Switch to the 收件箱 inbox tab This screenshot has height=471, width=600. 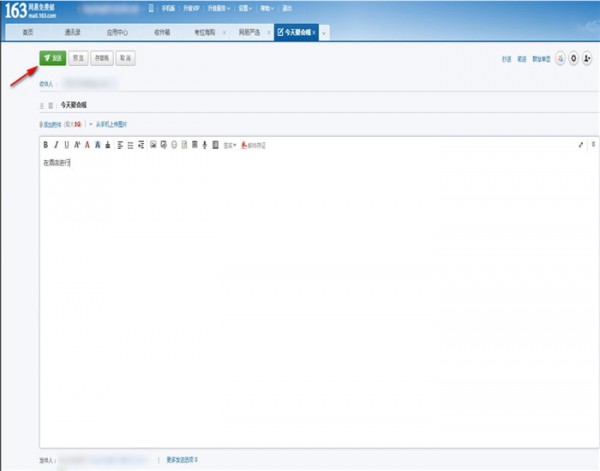tap(162, 33)
